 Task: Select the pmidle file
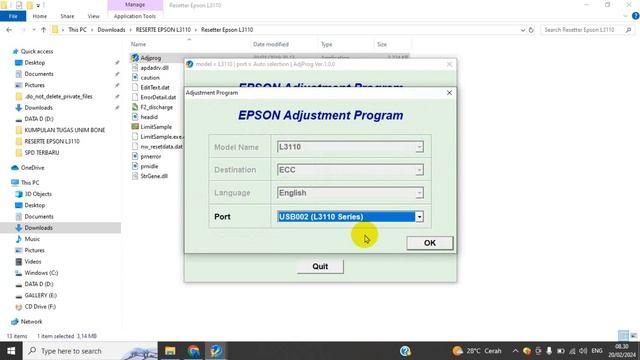point(149,166)
